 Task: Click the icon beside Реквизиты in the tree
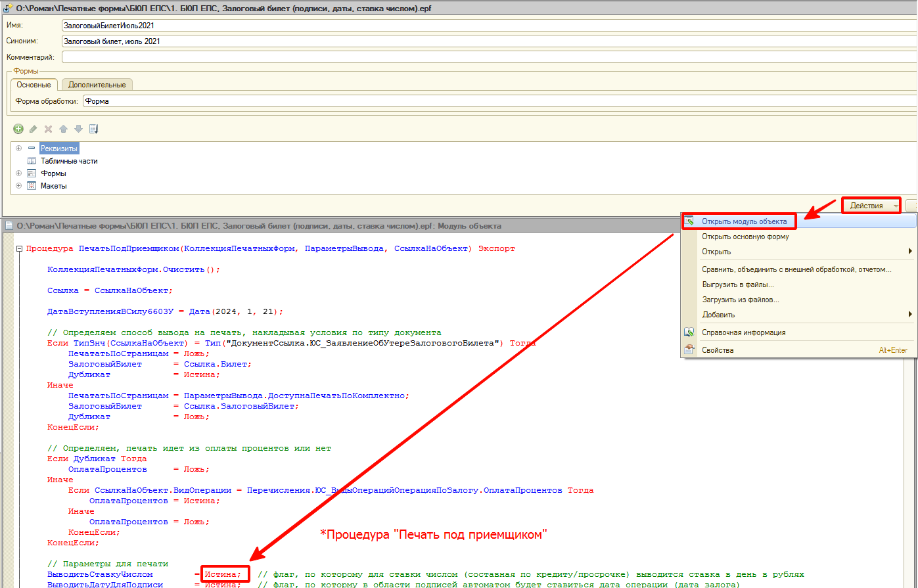click(32, 148)
